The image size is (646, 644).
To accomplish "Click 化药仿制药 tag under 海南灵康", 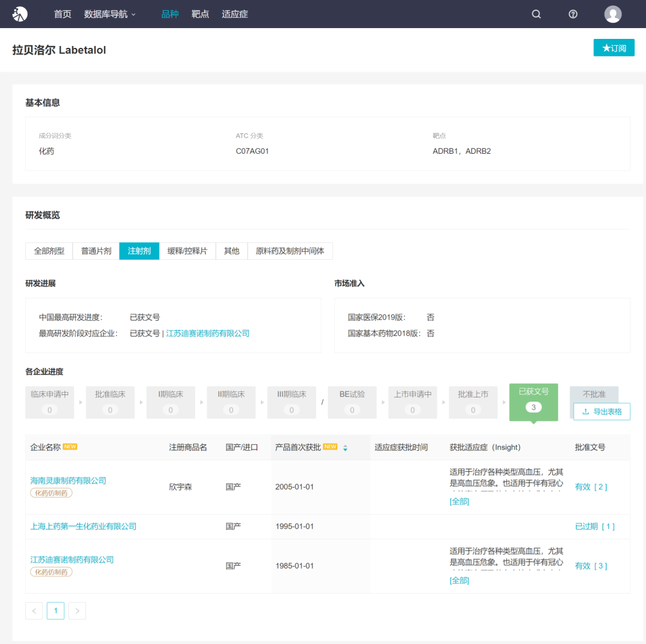I will point(51,493).
